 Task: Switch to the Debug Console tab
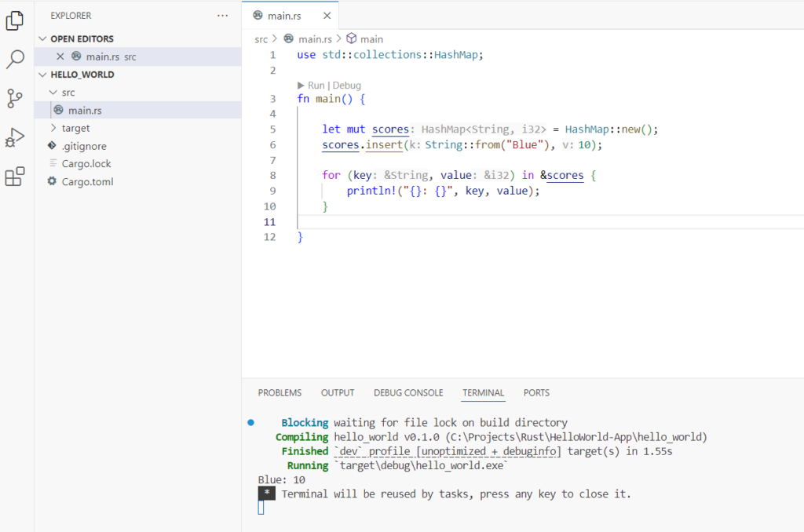tap(408, 392)
